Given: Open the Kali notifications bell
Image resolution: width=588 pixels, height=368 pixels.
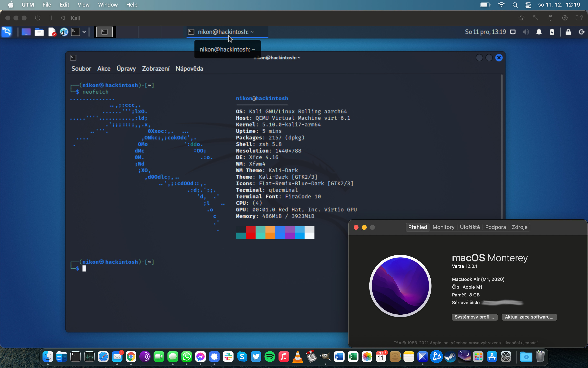Looking at the screenshot, I should coord(539,32).
